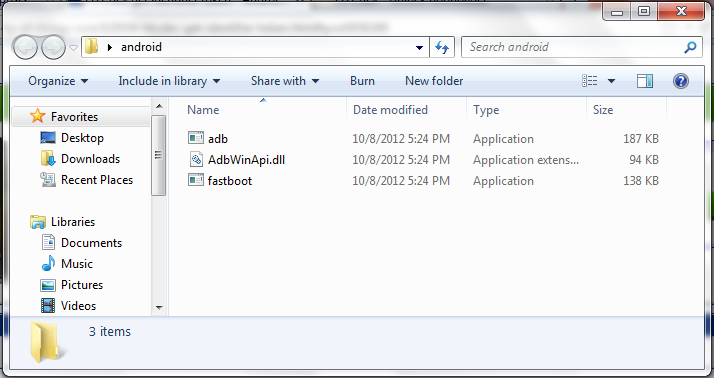
Task: Open Desktop in the navigation pane
Action: (82, 138)
